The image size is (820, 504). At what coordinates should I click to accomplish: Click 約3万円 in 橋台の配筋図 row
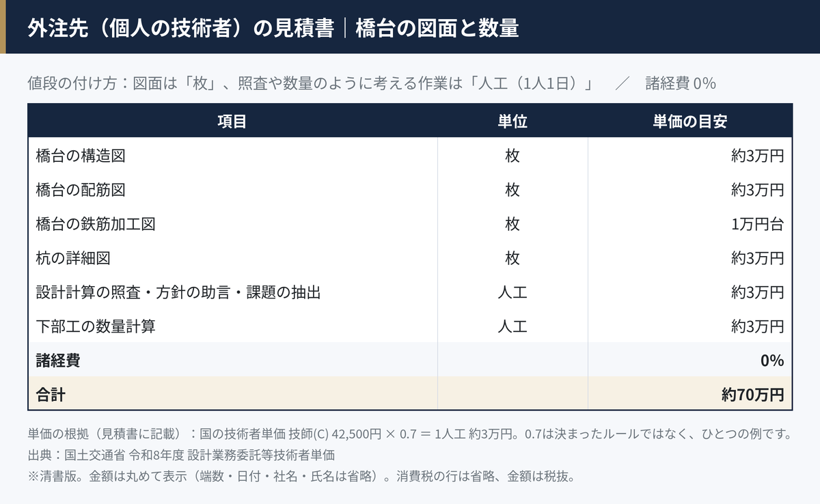click(x=757, y=190)
